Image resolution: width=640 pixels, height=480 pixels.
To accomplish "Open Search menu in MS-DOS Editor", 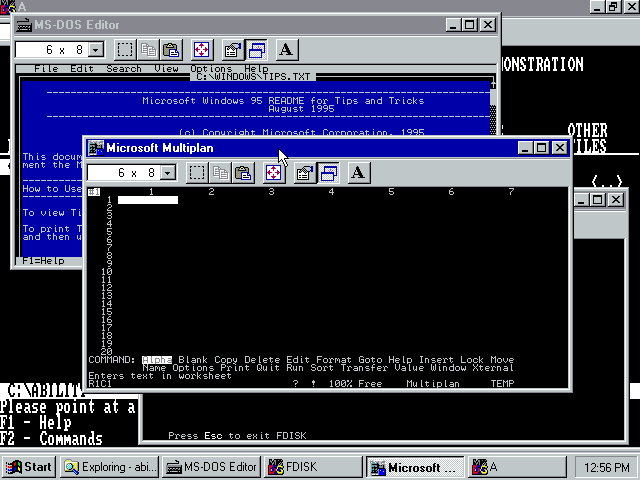I will point(124,69).
